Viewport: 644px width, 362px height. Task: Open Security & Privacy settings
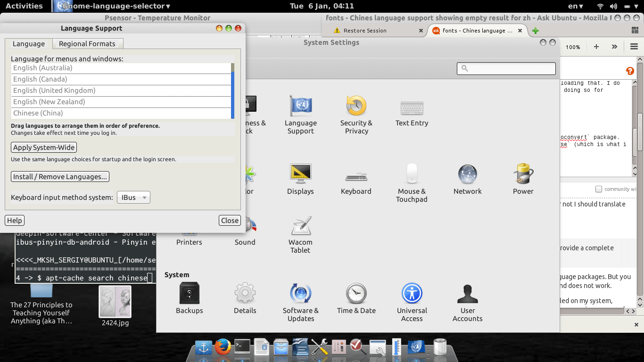356,115
